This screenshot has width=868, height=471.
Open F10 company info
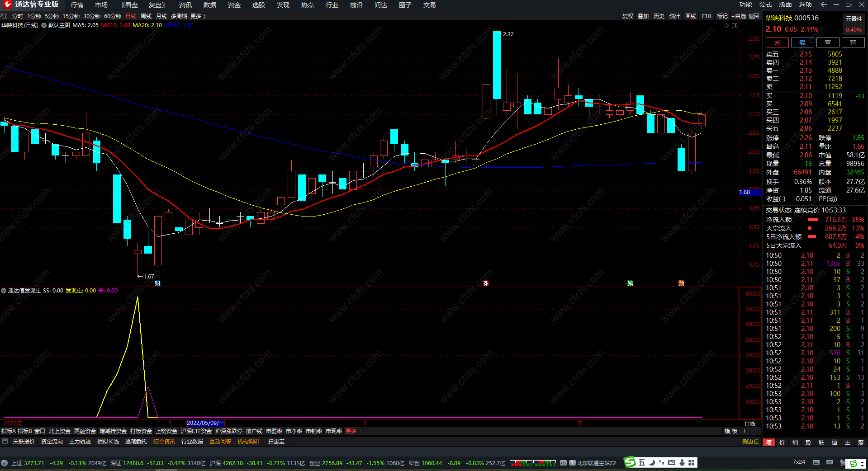coord(707,16)
